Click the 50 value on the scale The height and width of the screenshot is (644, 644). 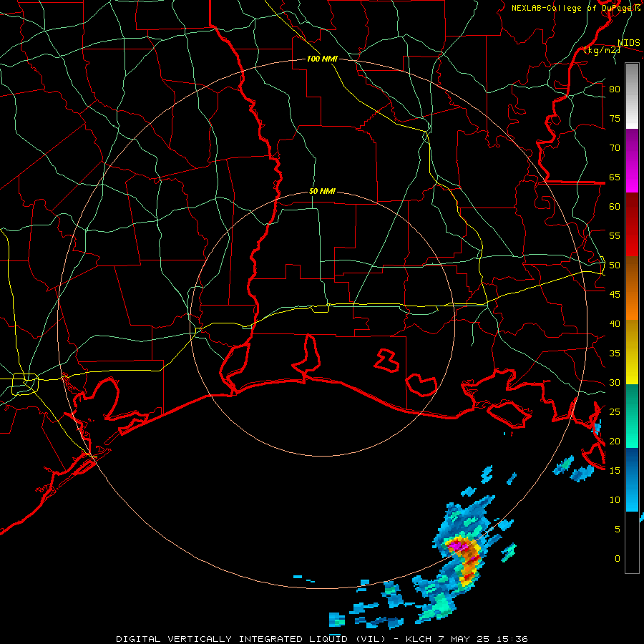(615, 265)
